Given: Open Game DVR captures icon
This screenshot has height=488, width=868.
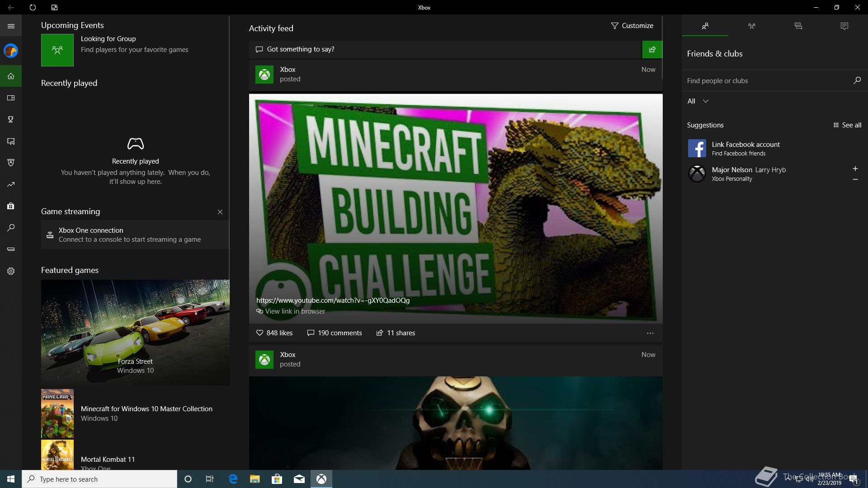Looking at the screenshot, I should coord(11,141).
